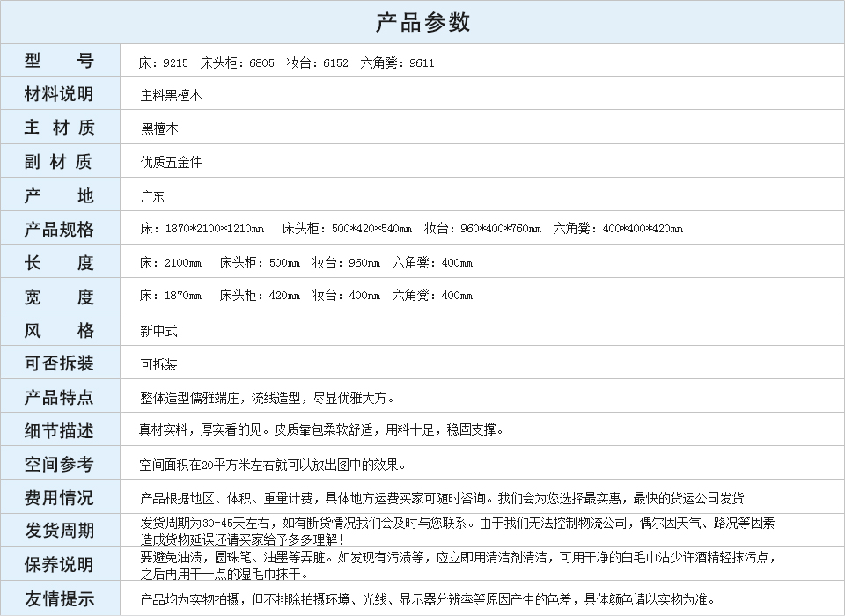
Task: Select the 细节描述 label cell
Action: coord(60,429)
